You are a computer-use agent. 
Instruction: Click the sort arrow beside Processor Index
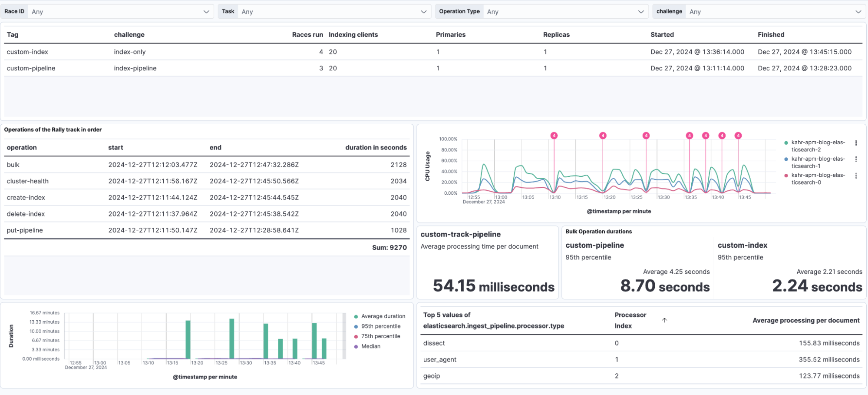[664, 320]
